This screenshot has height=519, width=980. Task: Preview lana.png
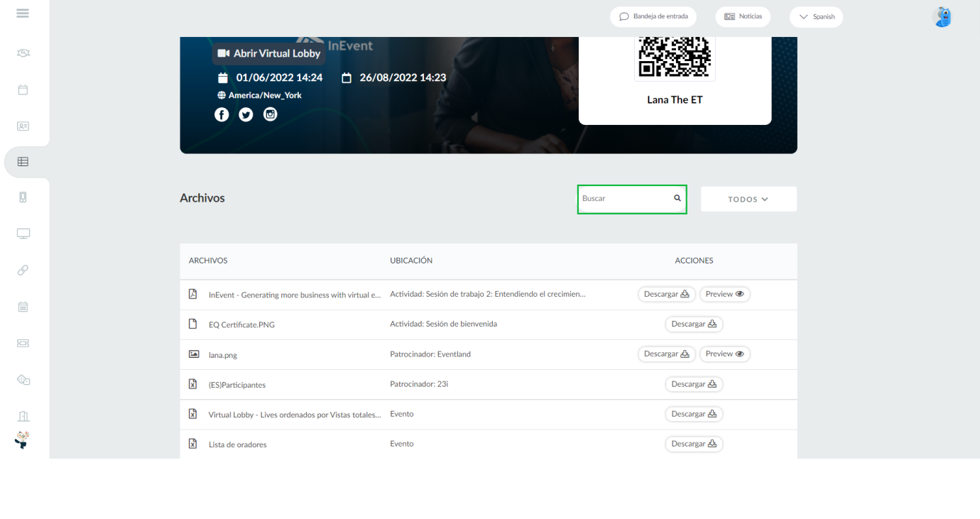coord(725,354)
